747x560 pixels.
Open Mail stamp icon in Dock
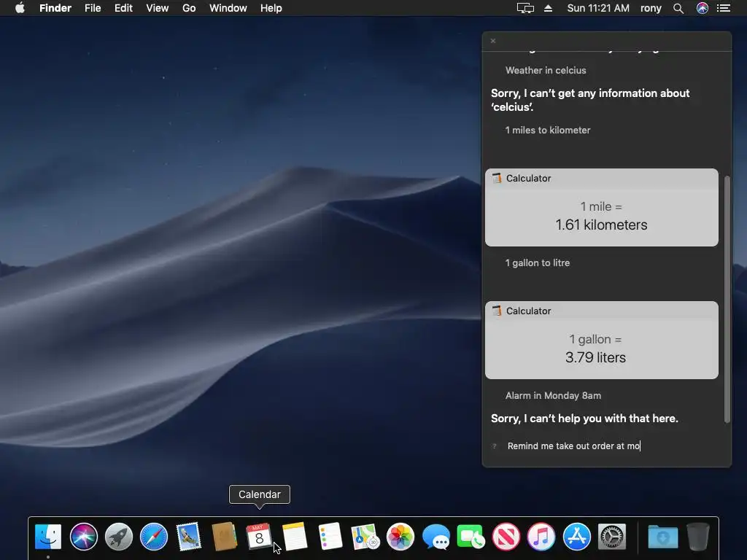[189, 537]
